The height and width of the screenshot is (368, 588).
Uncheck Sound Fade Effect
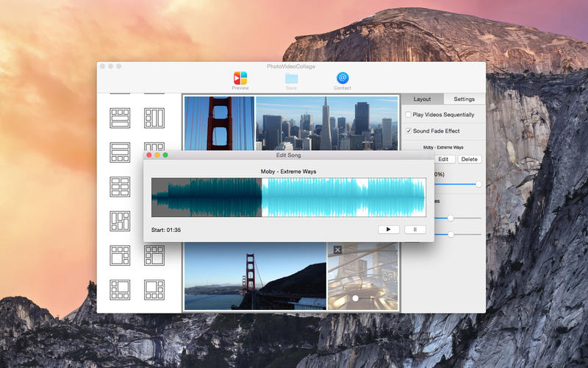point(409,131)
